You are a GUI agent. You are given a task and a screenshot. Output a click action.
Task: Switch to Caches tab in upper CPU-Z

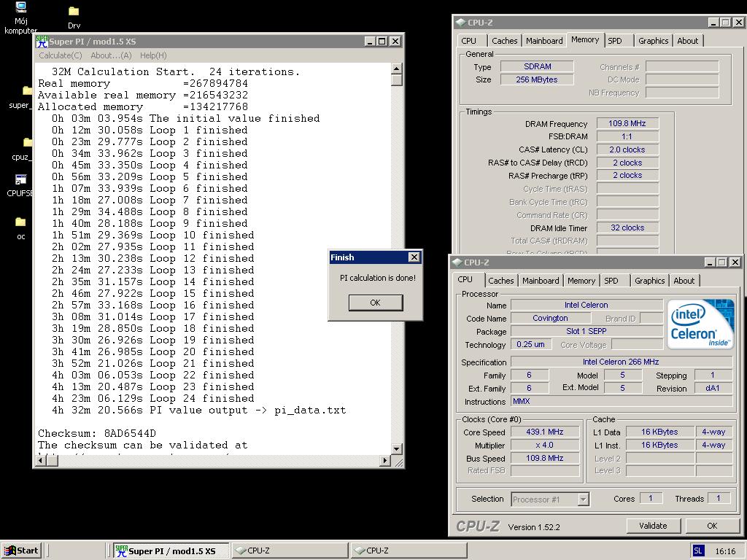[505, 41]
